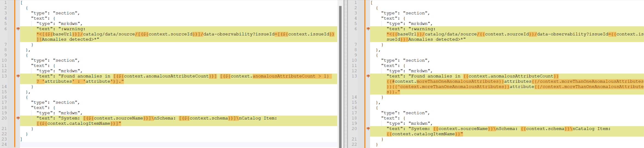Click the change marker on right line 13
The image size is (644, 148).
pyautogui.click(x=368, y=76)
